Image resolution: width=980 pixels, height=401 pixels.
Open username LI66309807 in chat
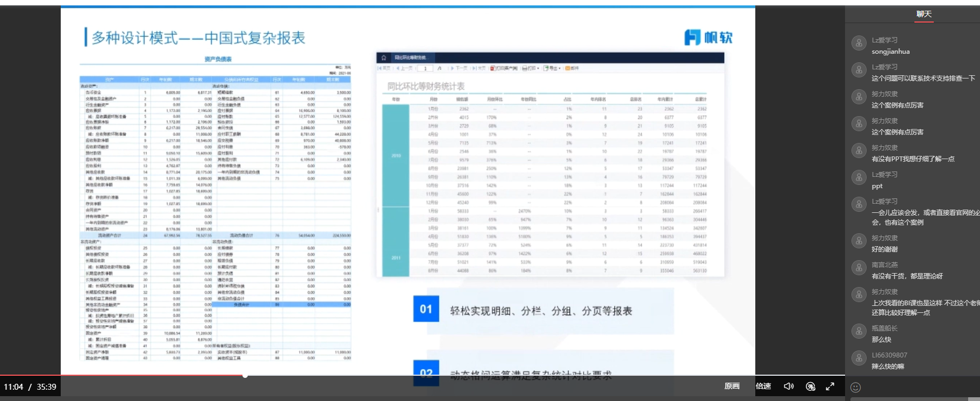[x=889, y=355]
